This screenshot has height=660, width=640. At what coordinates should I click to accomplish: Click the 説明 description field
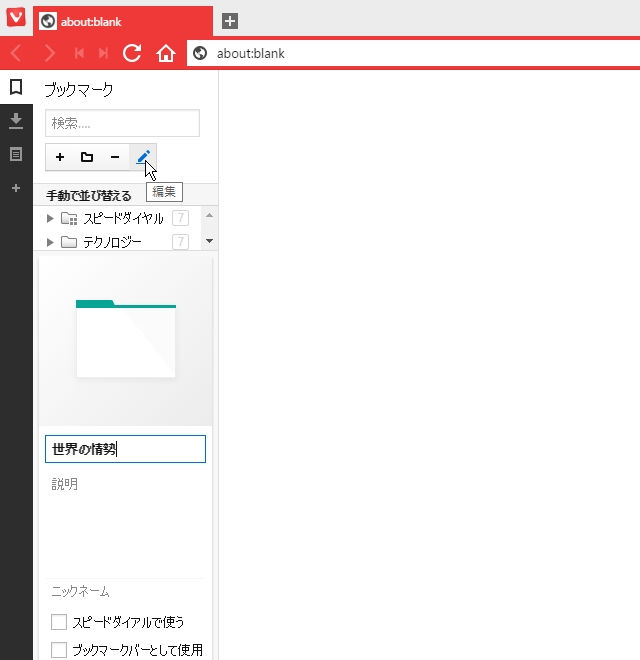click(x=125, y=524)
